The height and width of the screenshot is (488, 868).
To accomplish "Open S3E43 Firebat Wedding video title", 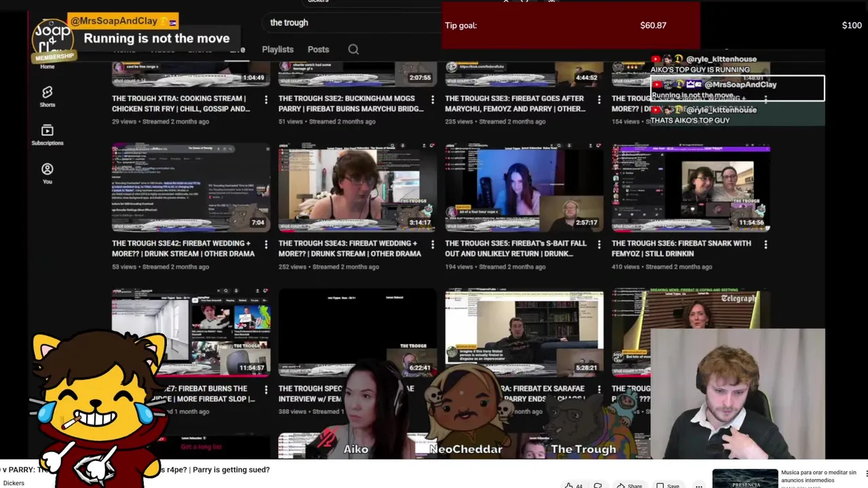I will tap(350, 249).
